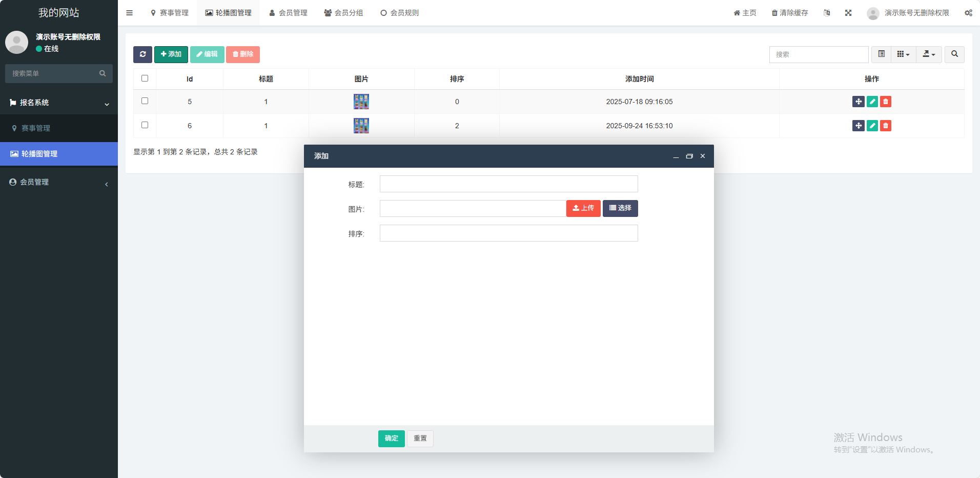The width and height of the screenshot is (980, 478).
Task: Toggle the table card view icon
Action: coord(881,54)
